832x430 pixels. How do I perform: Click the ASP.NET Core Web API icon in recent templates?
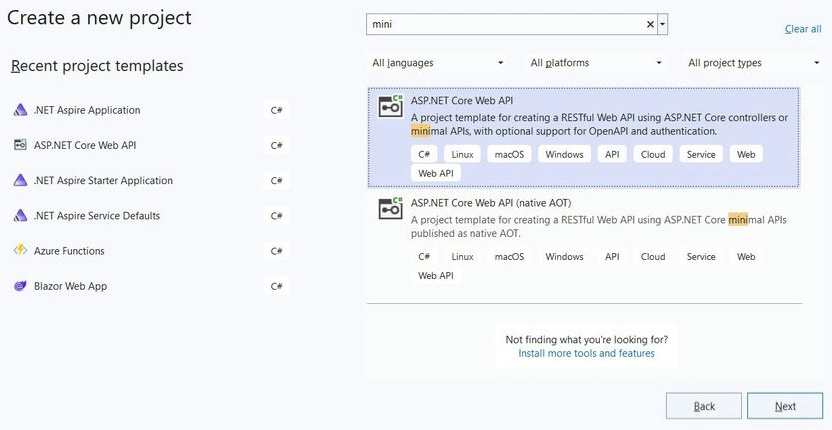click(x=20, y=145)
